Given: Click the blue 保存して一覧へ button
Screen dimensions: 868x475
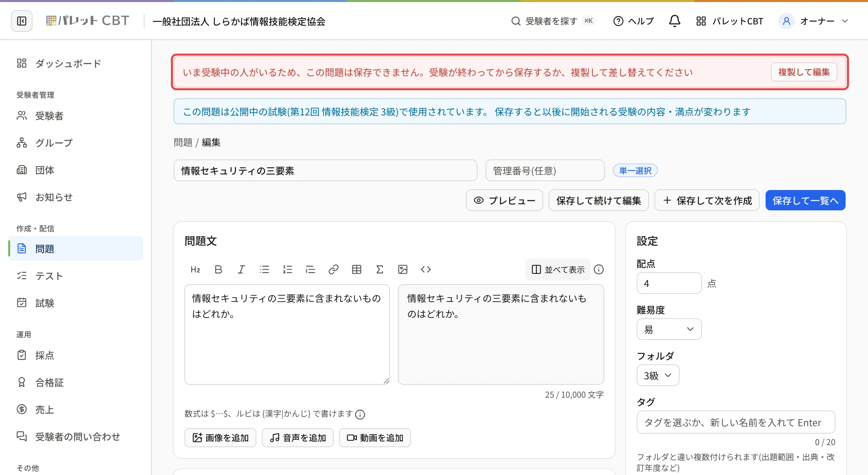Looking at the screenshot, I should click(x=806, y=200).
